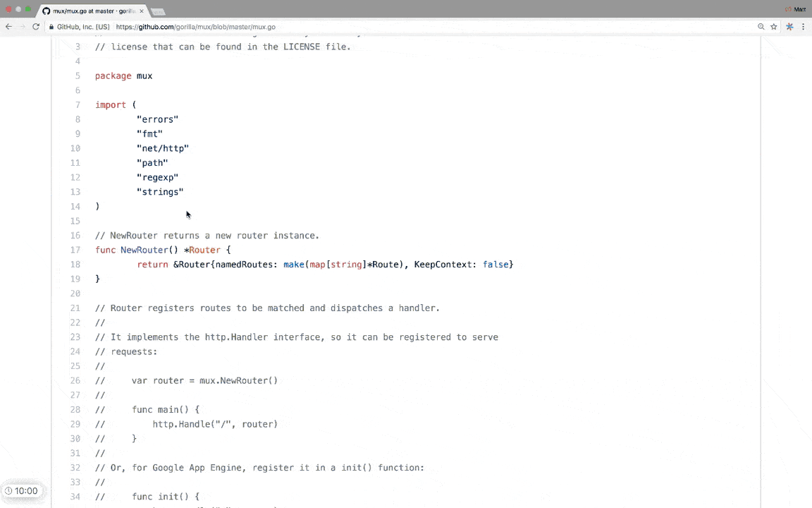Open Matt's browser profile menu
Viewport: 812px width, 508px height.
pos(794,9)
